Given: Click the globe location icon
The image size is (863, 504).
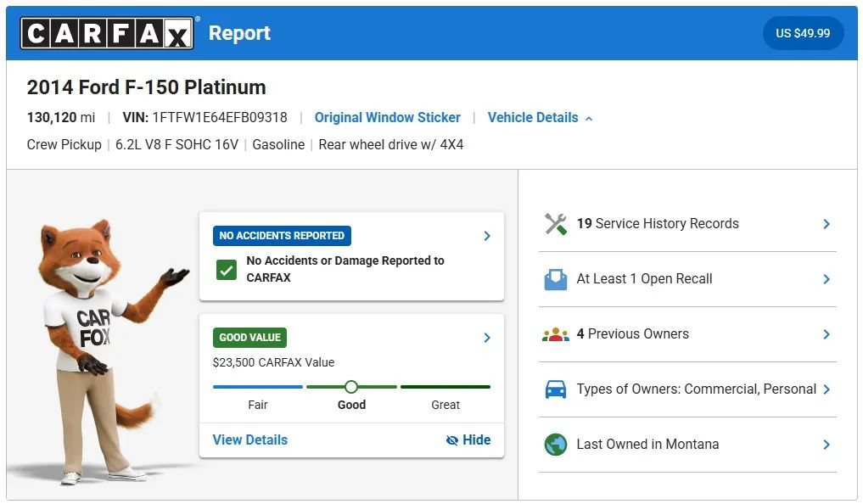Looking at the screenshot, I should [x=555, y=444].
